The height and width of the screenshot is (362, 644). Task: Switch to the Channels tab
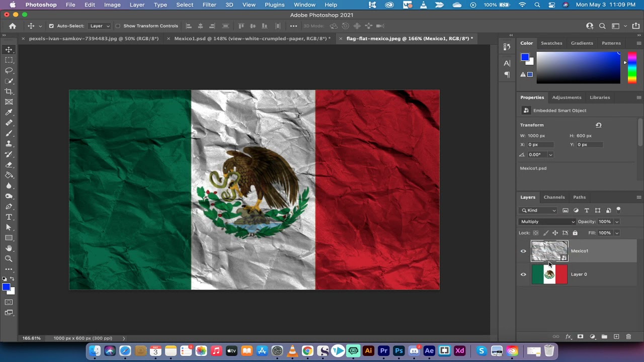[x=554, y=197]
